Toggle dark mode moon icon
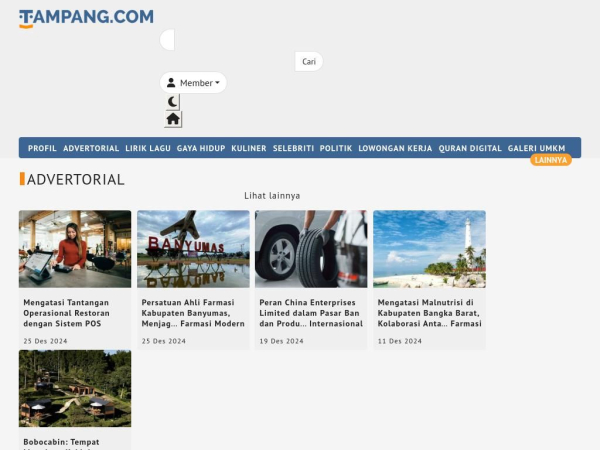The image size is (600, 450). pos(173,102)
